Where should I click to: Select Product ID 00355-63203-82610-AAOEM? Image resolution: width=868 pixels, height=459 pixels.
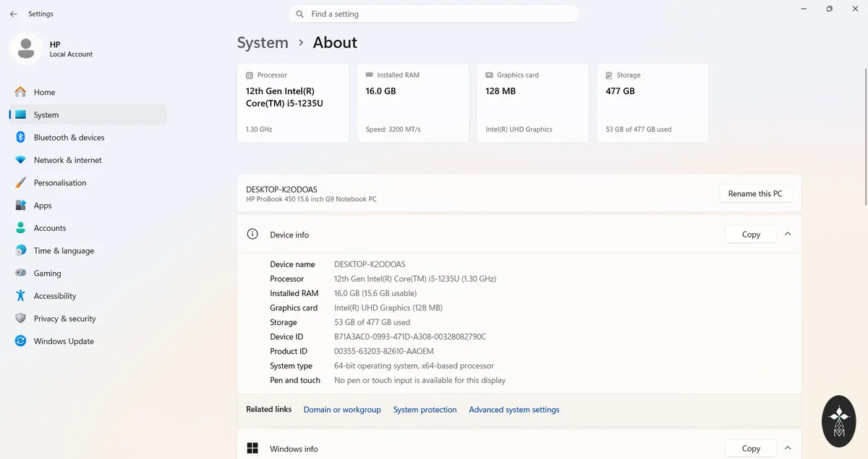384,351
